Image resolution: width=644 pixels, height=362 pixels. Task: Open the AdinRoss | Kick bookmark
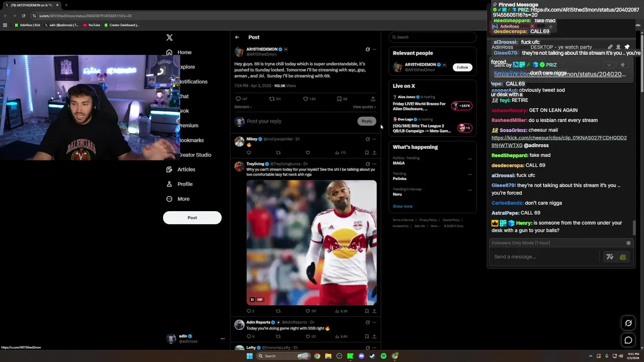point(28,25)
